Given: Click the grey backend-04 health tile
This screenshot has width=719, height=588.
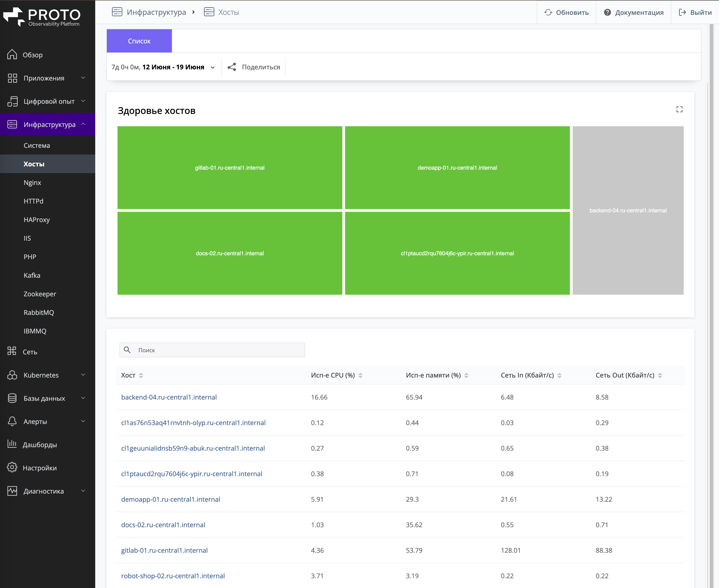Looking at the screenshot, I should click(x=628, y=210).
